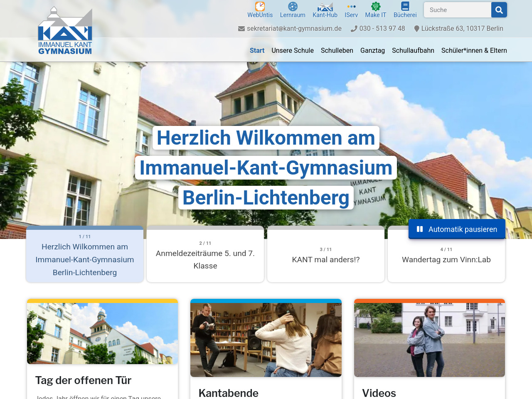Open the Lernraum icon link
The image size is (532, 399).
[x=293, y=7]
